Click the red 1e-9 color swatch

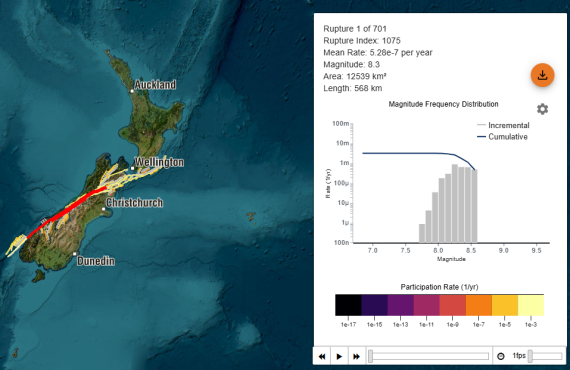(453, 305)
